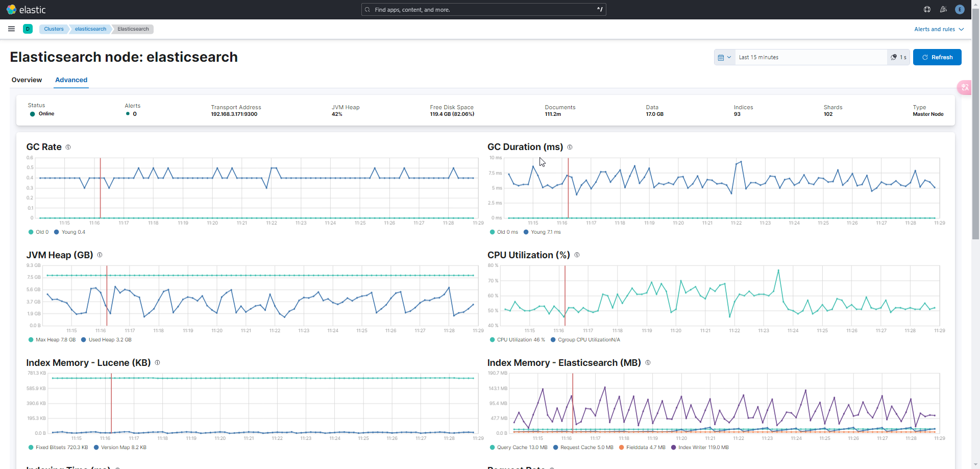Open the user account avatar E

point(960,10)
